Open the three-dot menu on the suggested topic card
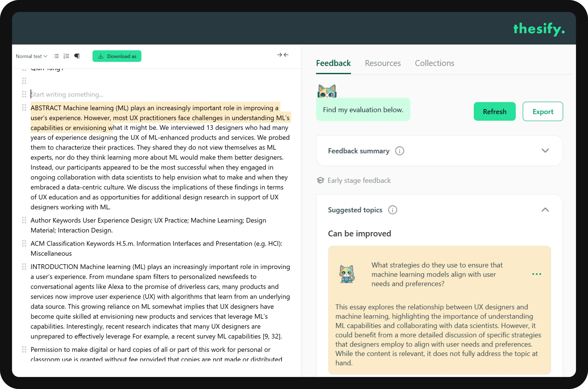Image resolution: width=588 pixels, height=389 pixels. click(537, 274)
